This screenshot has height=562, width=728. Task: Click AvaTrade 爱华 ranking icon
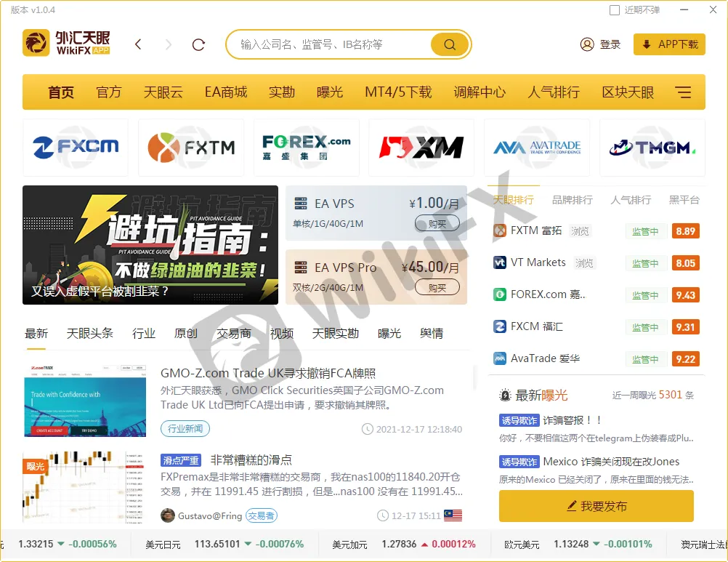[x=500, y=358]
